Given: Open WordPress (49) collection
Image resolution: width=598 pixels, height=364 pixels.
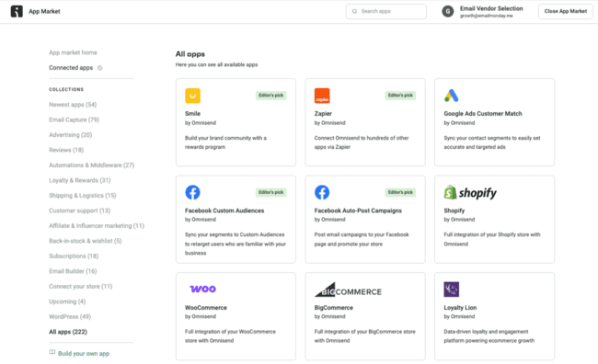Looking at the screenshot, I should click(70, 317).
